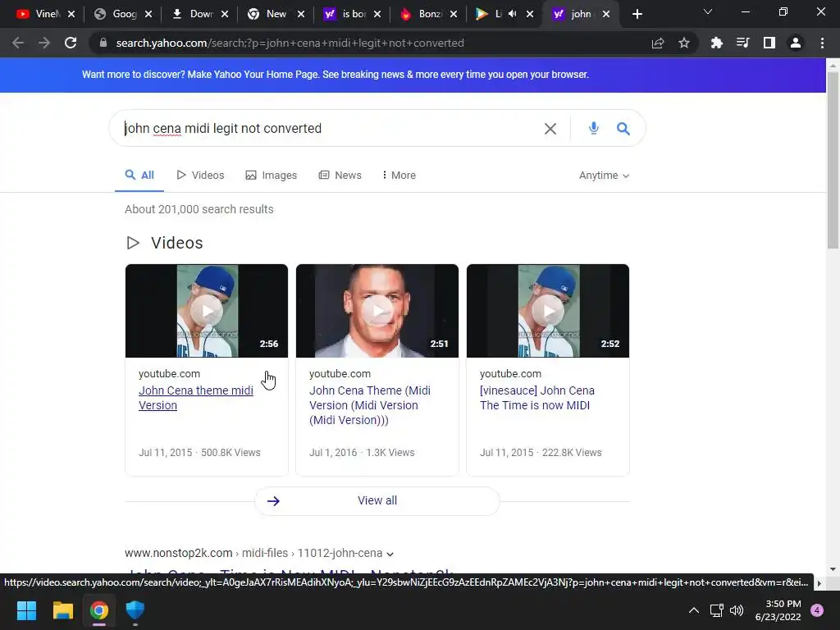Open the tab search chevron in title bar

pos(708,11)
